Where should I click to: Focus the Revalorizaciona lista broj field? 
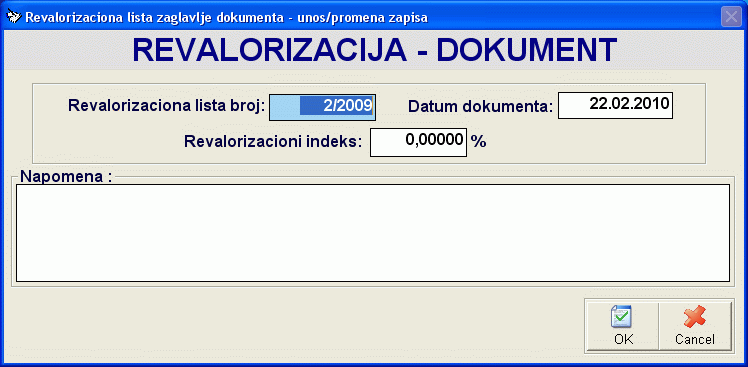[322, 107]
